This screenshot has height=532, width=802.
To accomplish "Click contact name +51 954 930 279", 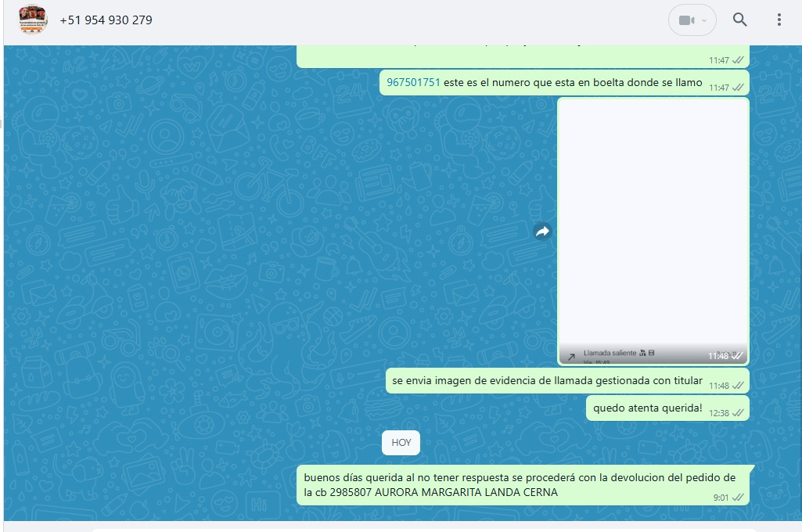I will (106, 20).
